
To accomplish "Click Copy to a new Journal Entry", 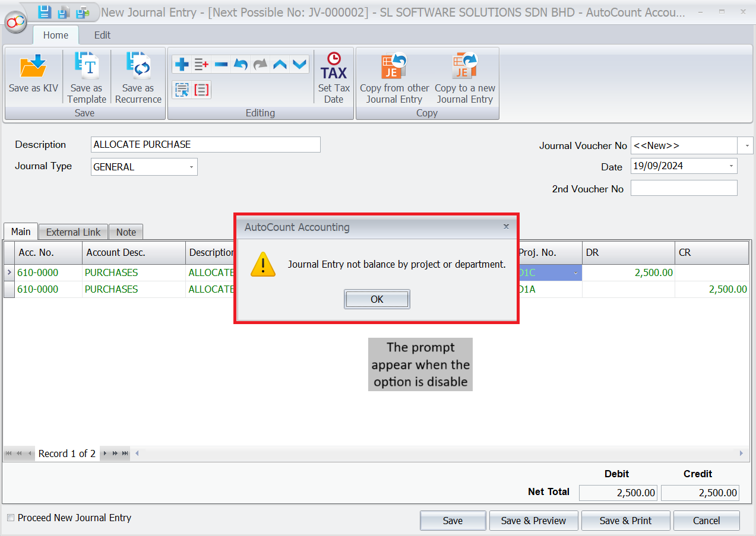I will click(464, 66).
